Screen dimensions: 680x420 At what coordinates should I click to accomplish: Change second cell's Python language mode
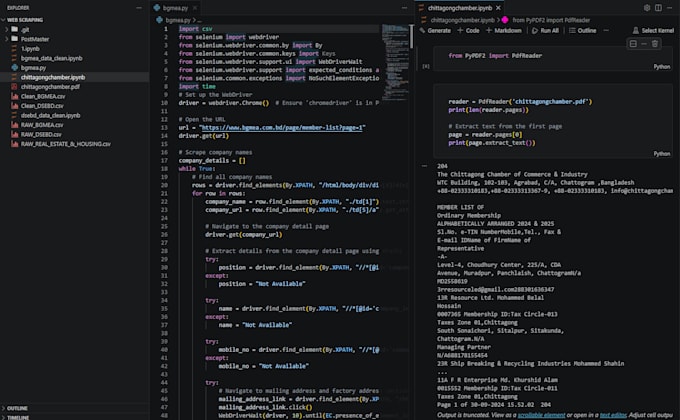662,154
